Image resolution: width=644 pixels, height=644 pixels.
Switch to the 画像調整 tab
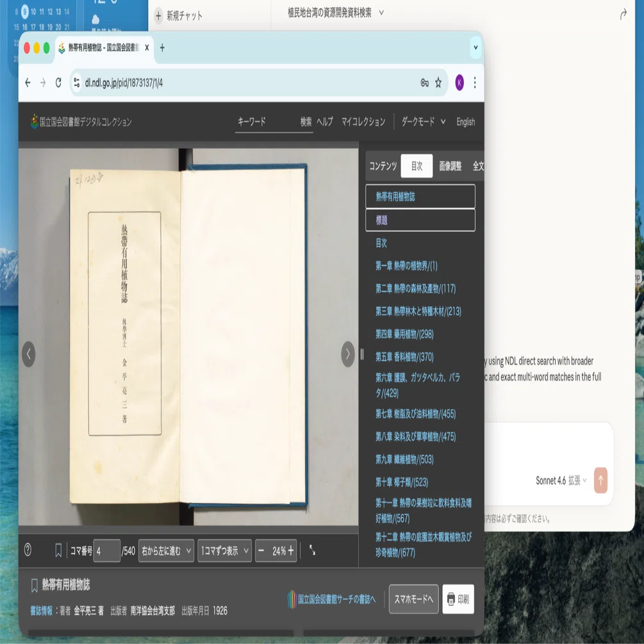450,166
